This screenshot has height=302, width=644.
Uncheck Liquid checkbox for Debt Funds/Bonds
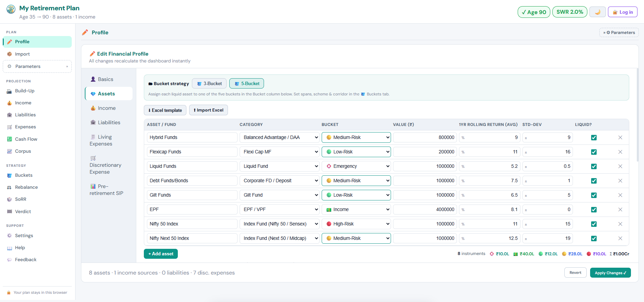coord(594,181)
